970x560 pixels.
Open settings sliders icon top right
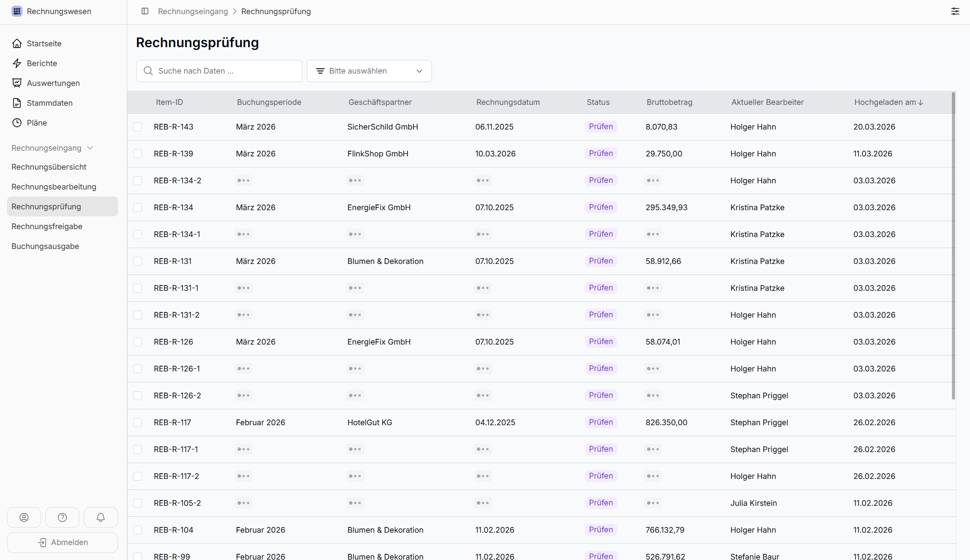[955, 11]
